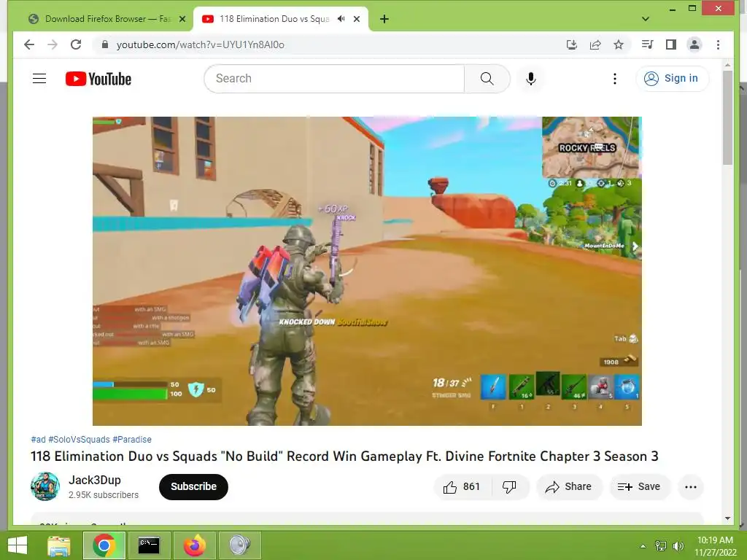The height and width of the screenshot is (560, 747).
Task: Share this page using the share icon
Action: tap(595, 44)
